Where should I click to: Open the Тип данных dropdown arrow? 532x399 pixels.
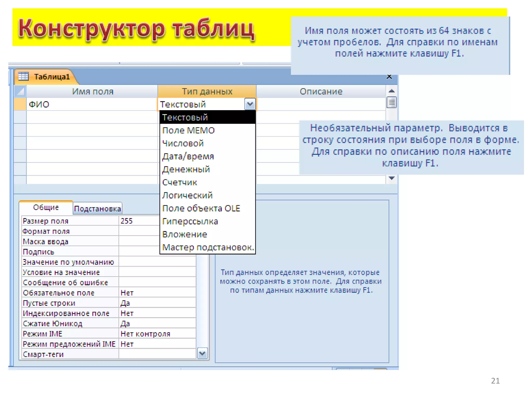point(250,104)
